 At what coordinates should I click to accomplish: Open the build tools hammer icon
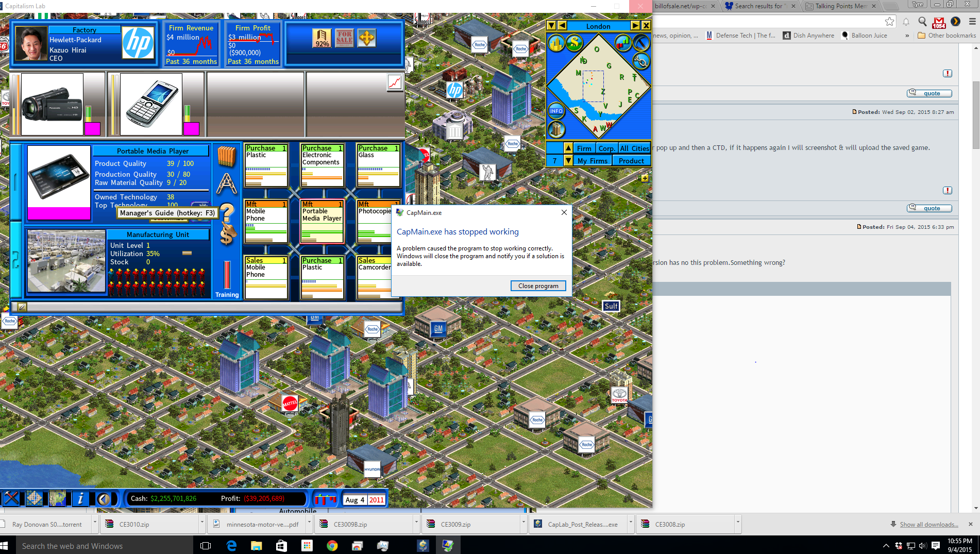(11, 498)
